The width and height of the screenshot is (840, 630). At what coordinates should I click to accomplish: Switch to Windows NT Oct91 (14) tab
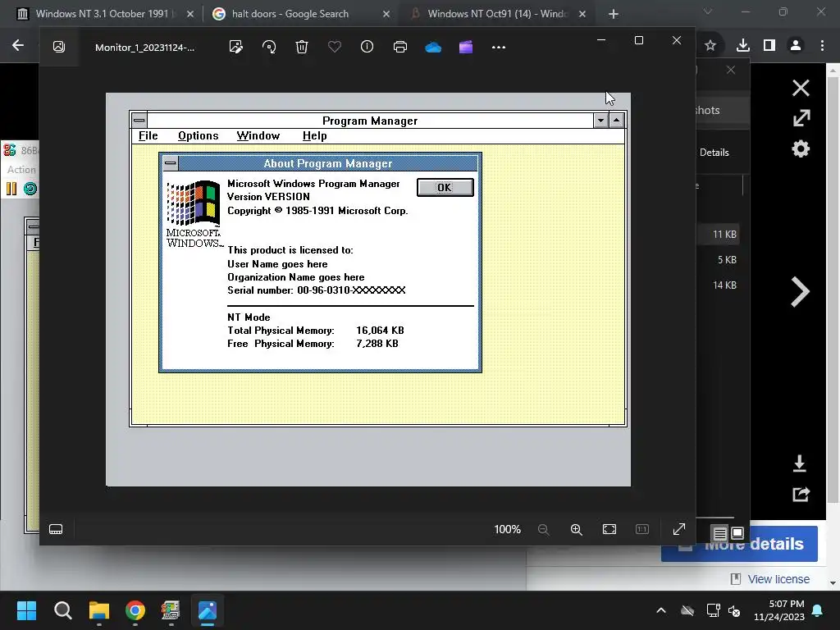495,14
